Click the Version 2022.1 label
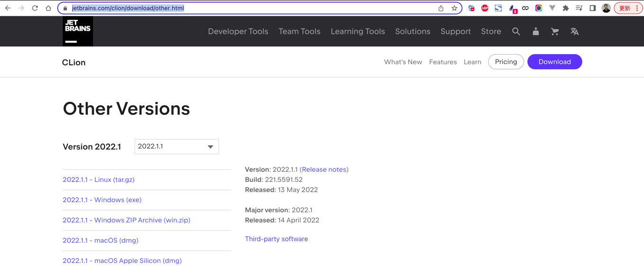The height and width of the screenshot is (280, 644). click(92, 147)
